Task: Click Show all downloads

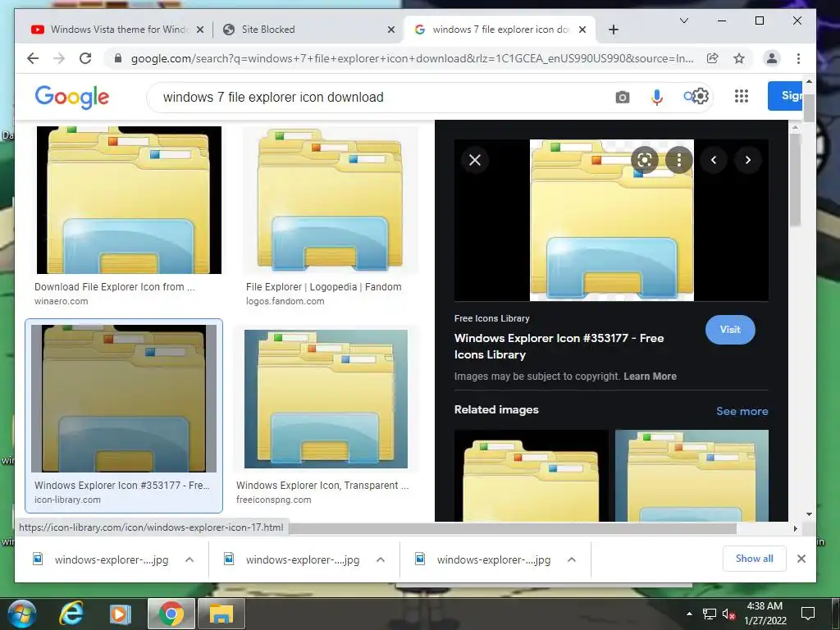Action: tap(755, 559)
